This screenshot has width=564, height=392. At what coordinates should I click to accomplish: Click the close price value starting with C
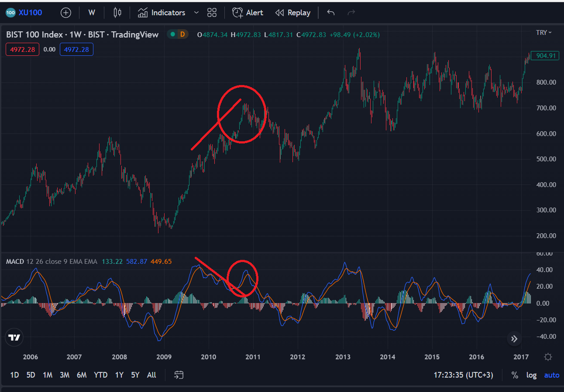pos(311,35)
